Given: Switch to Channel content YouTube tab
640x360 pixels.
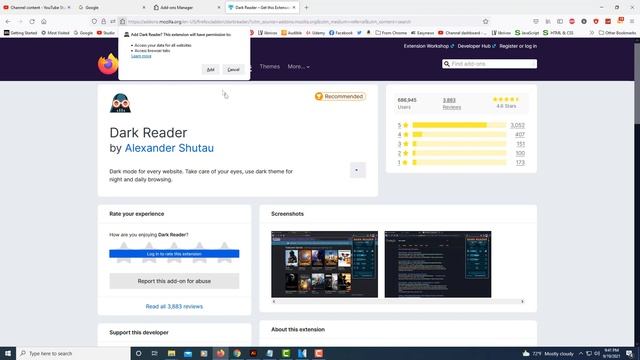Looking at the screenshot, I should (x=36, y=7).
